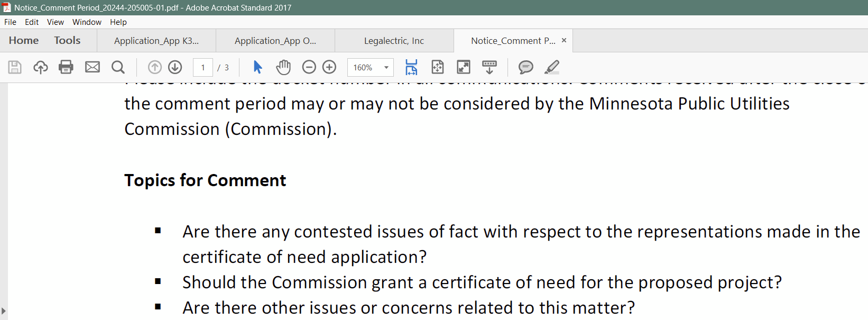Expand the left navigation pane arrow
The image size is (868, 320).
coord(3,311)
